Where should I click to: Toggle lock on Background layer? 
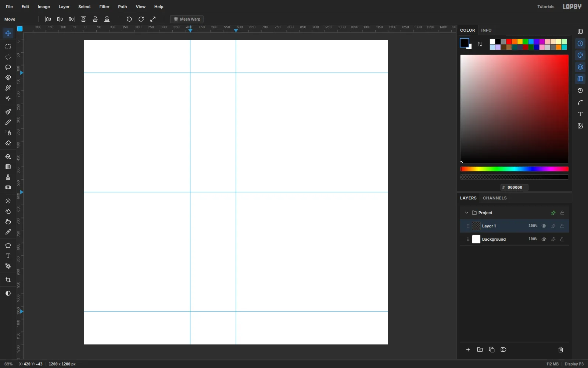pos(562,239)
